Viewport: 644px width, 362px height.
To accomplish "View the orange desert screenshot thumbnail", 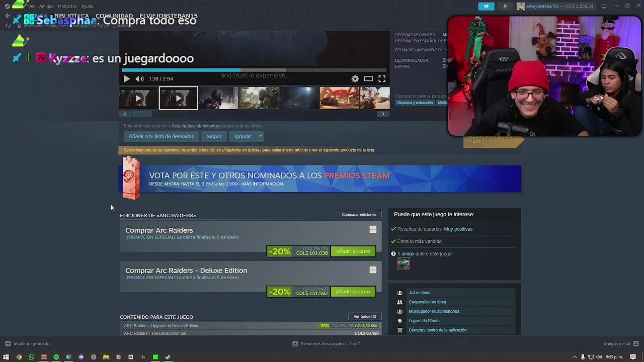I will 339,98.
